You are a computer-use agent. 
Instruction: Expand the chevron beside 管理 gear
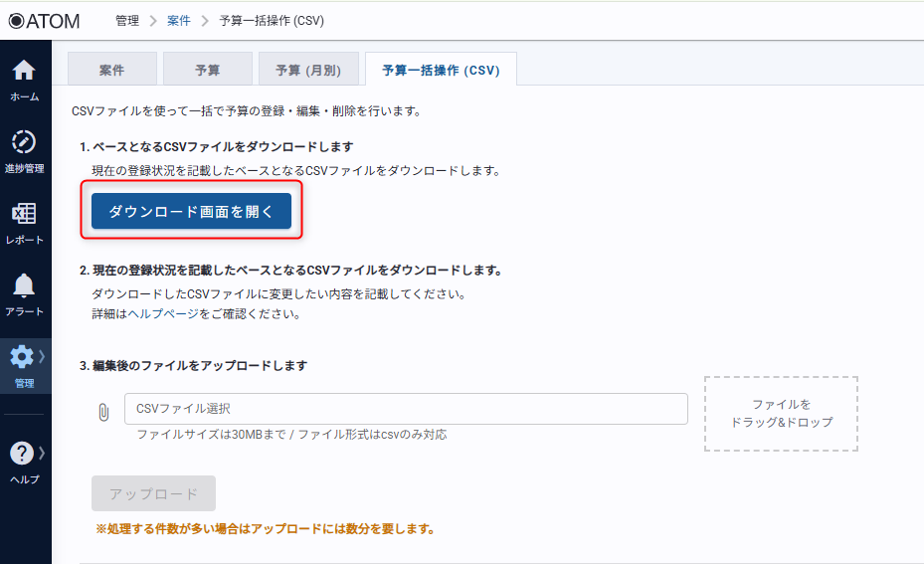pos(42,356)
